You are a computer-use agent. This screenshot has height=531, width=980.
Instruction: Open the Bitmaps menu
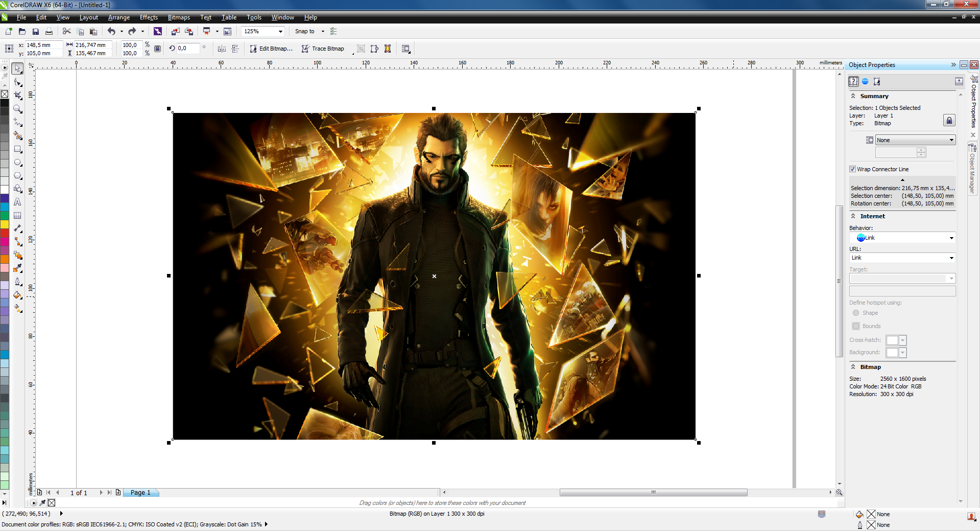click(x=179, y=17)
